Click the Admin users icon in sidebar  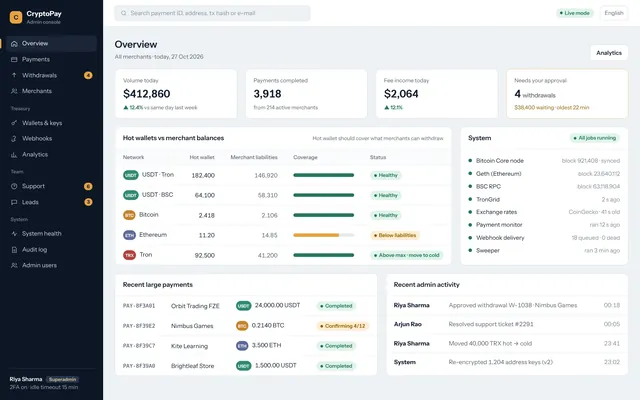click(x=14, y=265)
